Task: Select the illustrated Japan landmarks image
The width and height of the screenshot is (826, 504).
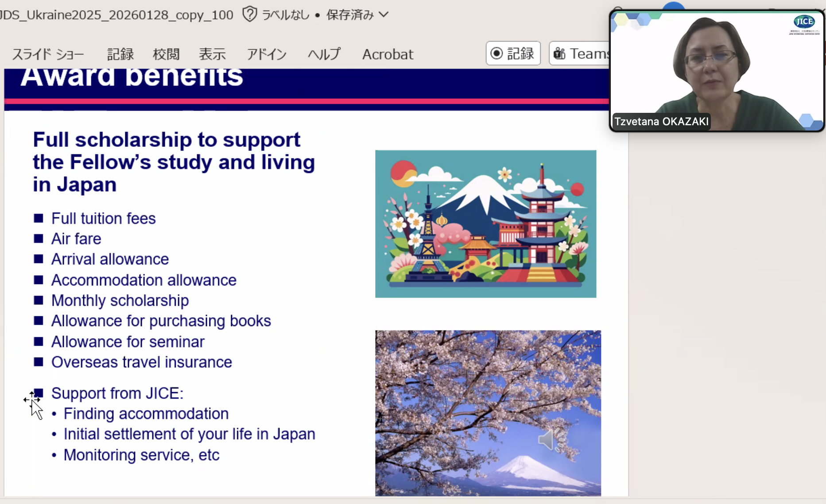Action: [x=485, y=224]
